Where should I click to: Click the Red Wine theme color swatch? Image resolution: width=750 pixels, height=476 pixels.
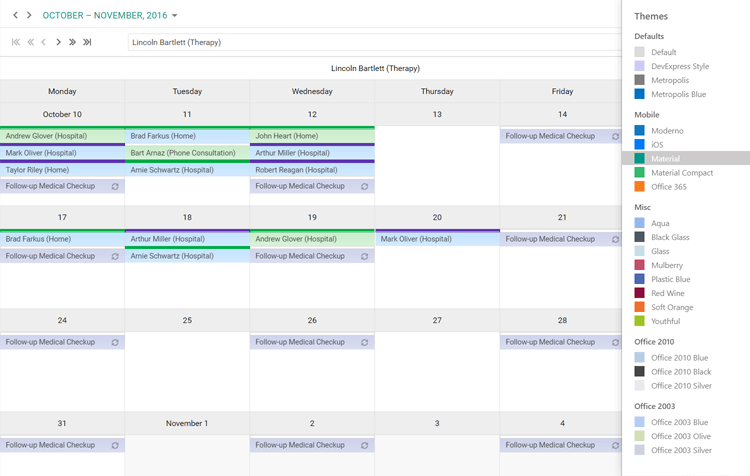point(640,293)
